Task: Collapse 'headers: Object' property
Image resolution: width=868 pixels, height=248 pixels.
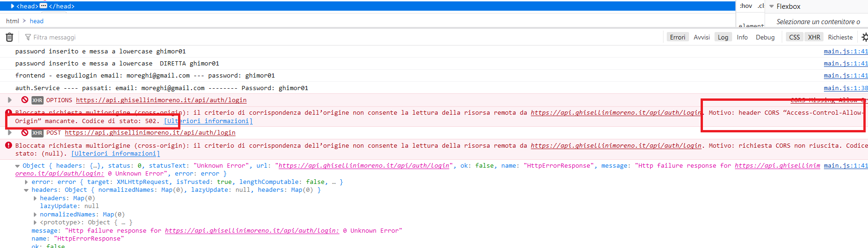Action: pyautogui.click(x=26, y=190)
